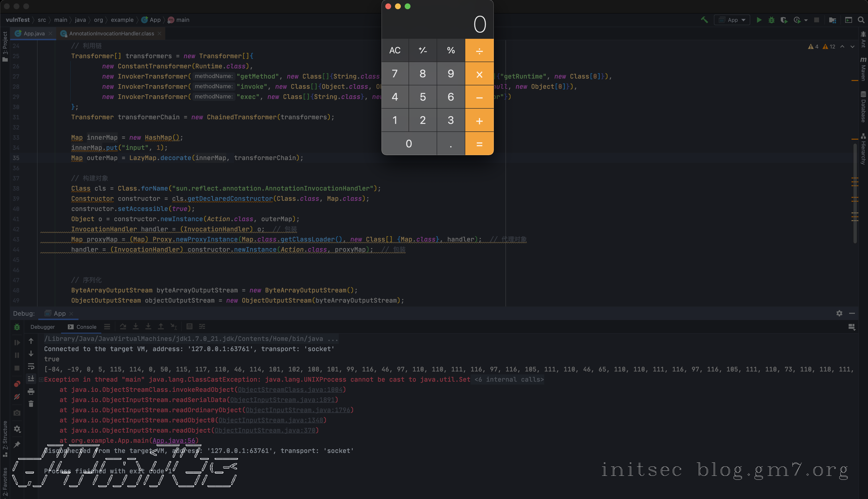This screenshot has height=499, width=868.
Task: Expand the profiler run options arrow
Action: click(x=806, y=20)
